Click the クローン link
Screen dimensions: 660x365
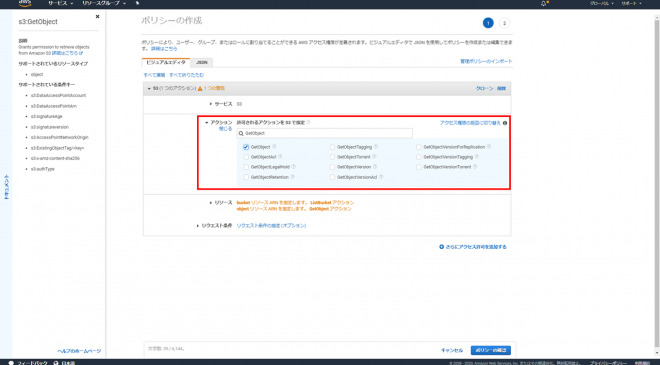(484, 88)
